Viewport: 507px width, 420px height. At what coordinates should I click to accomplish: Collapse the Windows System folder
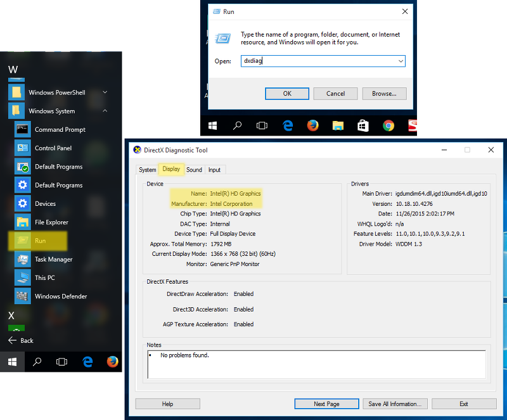(x=105, y=111)
